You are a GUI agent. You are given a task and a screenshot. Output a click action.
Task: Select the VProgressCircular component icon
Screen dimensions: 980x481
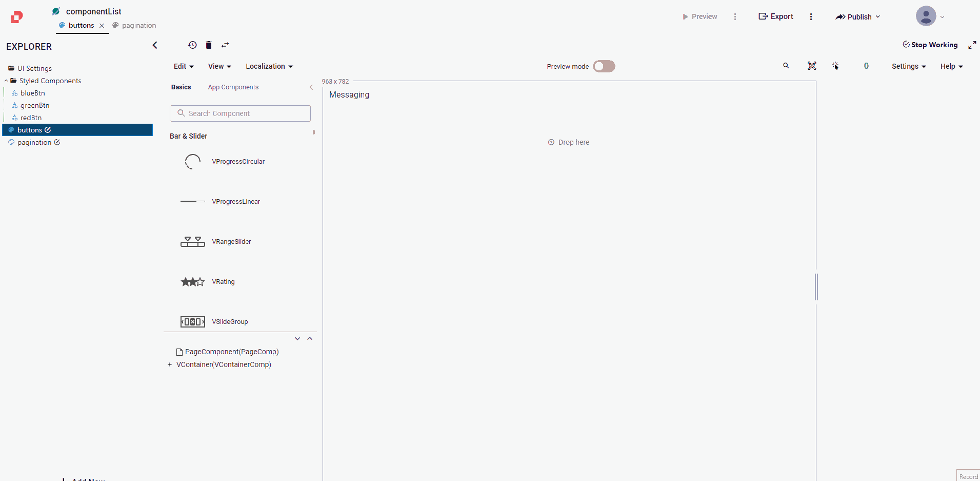pyautogui.click(x=192, y=162)
